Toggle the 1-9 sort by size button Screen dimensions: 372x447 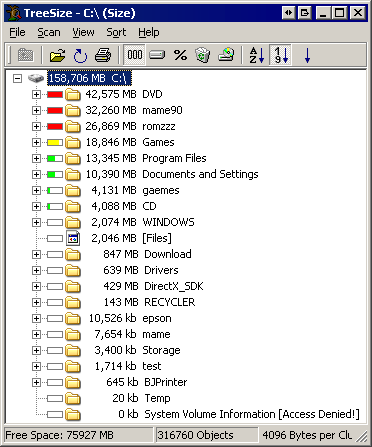pyautogui.click(x=281, y=55)
